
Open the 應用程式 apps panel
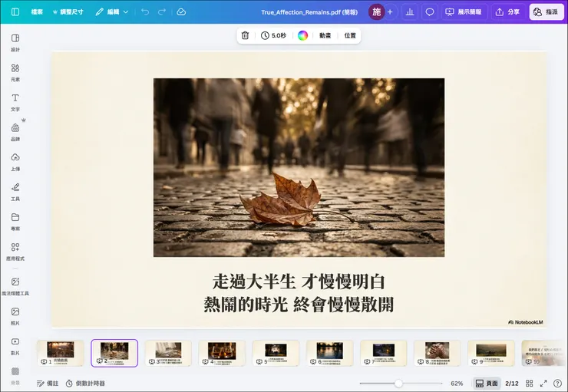pyautogui.click(x=15, y=252)
